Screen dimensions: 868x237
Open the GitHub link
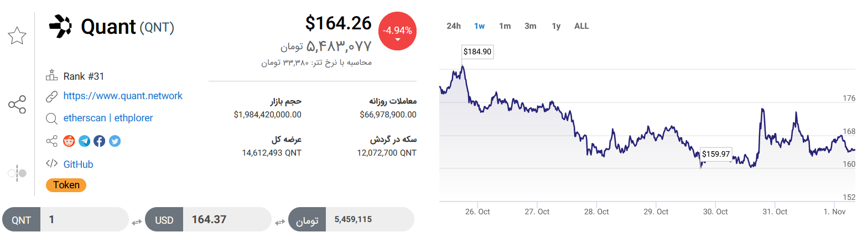[78, 164]
